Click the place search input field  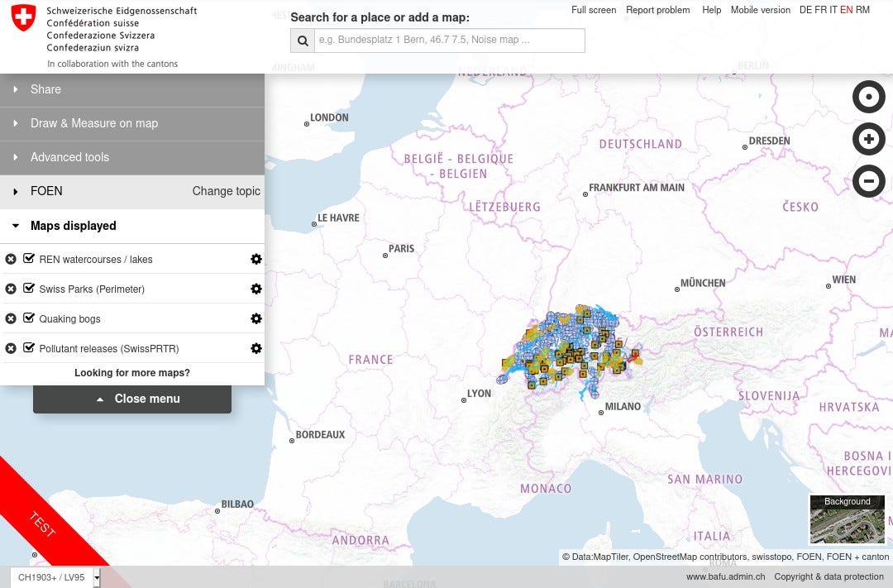[449, 41]
